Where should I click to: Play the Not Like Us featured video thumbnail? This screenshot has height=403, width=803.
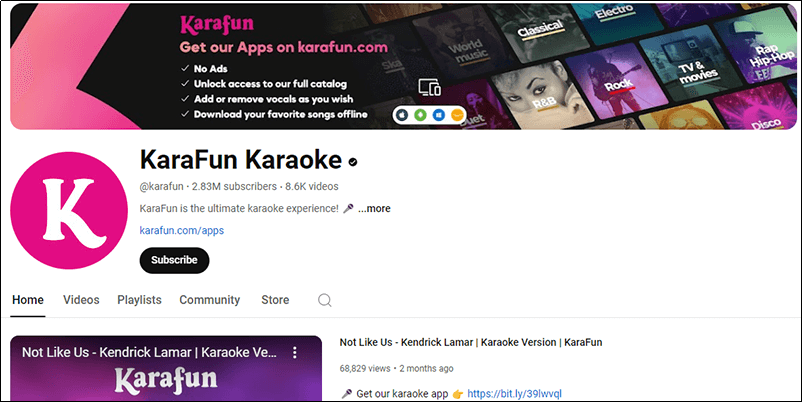point(166,368)
